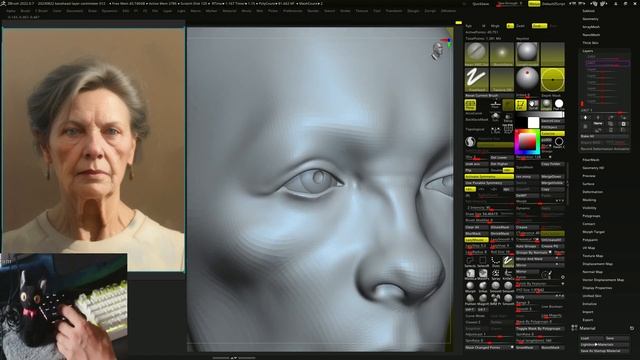Click the SwitchColor button
The image size is (640, 360).
pos(553,121)
